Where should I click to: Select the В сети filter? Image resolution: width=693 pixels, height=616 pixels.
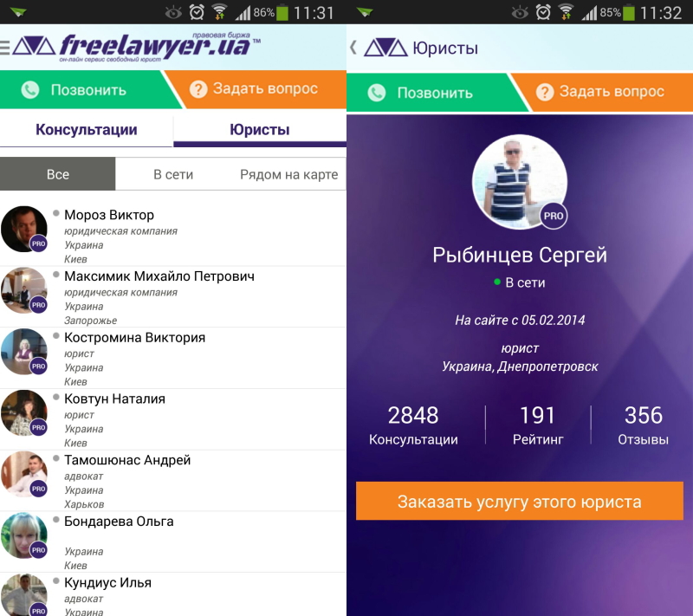(173, 174)
